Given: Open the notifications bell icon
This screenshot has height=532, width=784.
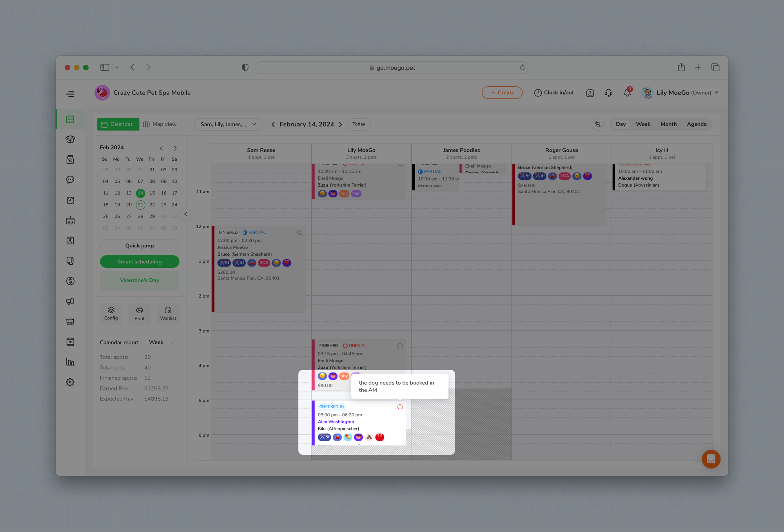Looking at the screenshot, I should click(627, 93).
